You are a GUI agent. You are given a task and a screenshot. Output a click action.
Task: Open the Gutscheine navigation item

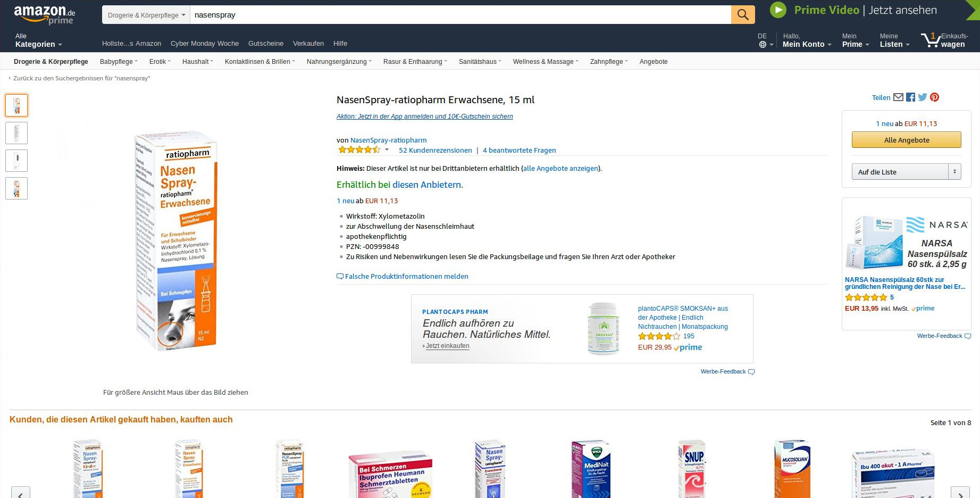point(266,44)
